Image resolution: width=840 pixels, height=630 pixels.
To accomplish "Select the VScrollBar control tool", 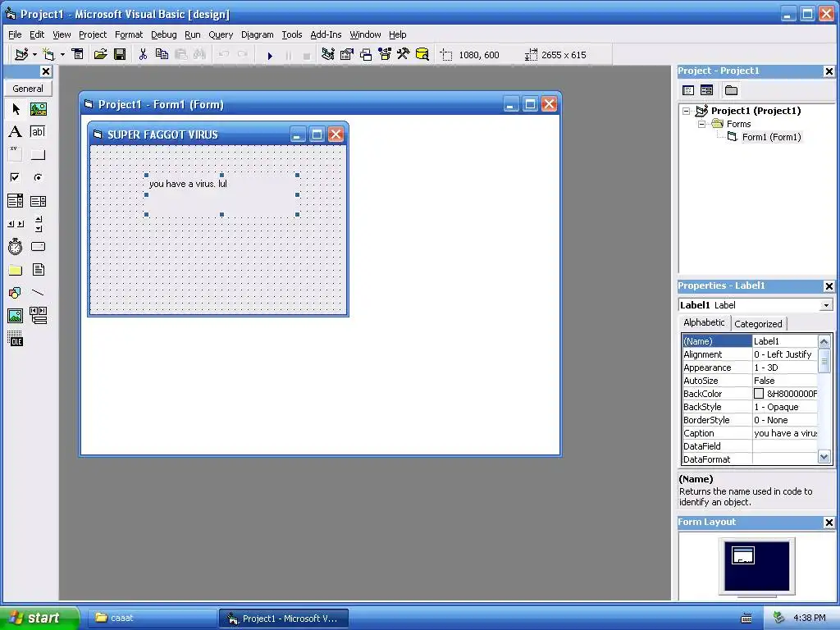I will (38, 223).
